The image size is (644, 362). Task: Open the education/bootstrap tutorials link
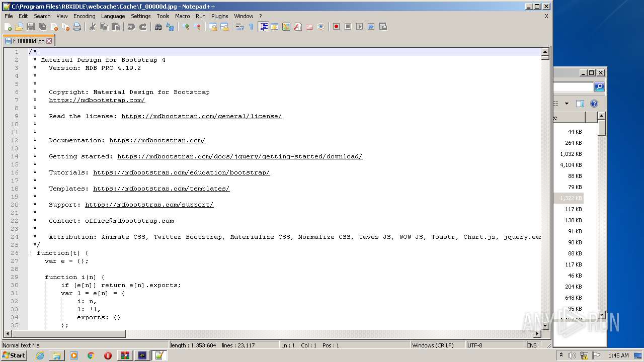click(182, 172)
